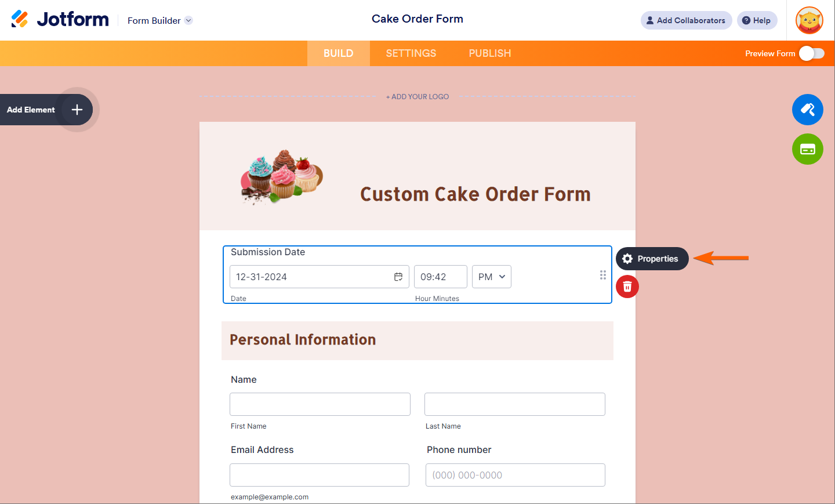The image size is (835, 504).
Task: Open the Properties panel button
Action: [652, 259]
